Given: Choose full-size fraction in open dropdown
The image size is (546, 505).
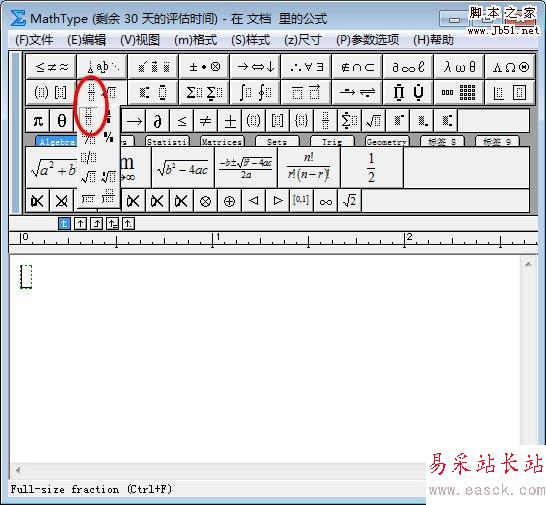Looking at the screenshot, I should click(x=88, y=117).
